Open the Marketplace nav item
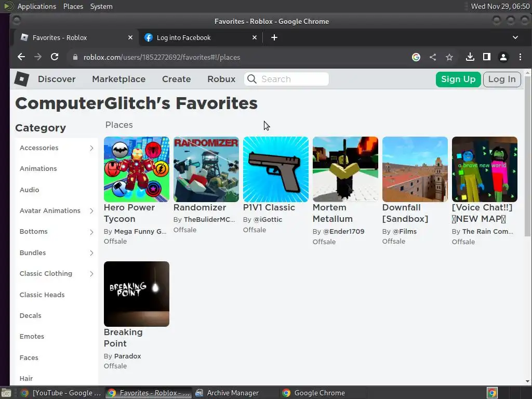Screen dimensions: 532x399 click(x=119, y=79)
